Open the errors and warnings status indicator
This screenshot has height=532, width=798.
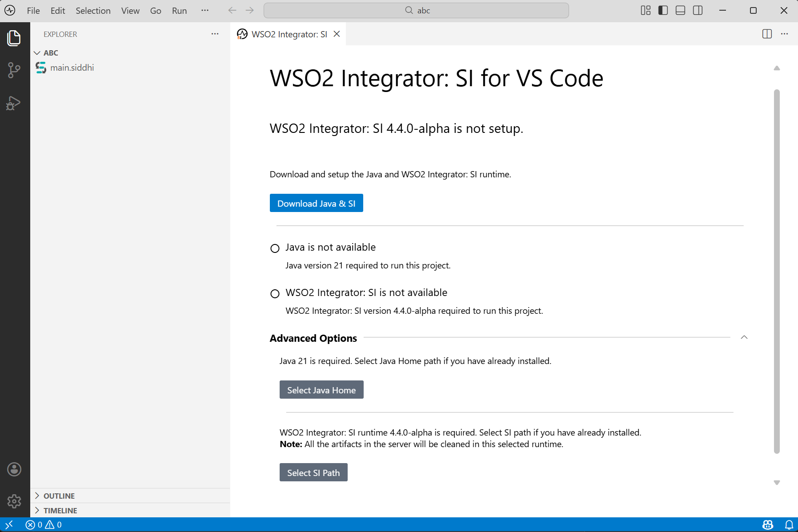pyautogui.click(x=44, y=525)
